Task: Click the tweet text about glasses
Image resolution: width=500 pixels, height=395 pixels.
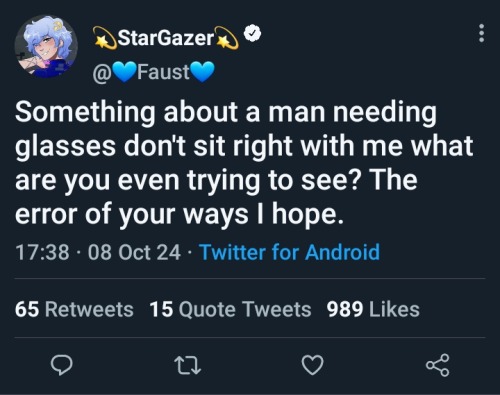Action: [x=244, y=163]
